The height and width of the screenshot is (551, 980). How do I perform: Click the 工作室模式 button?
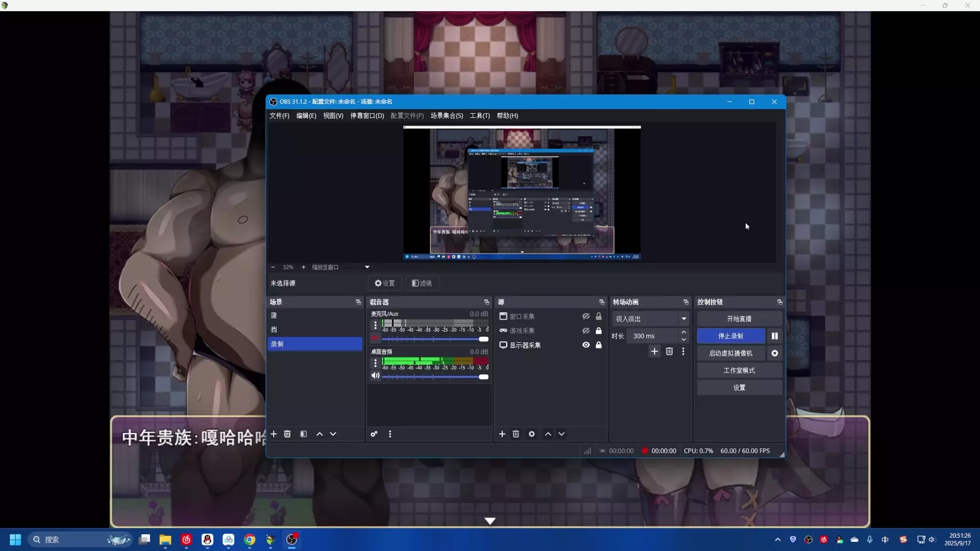(739, 370)
